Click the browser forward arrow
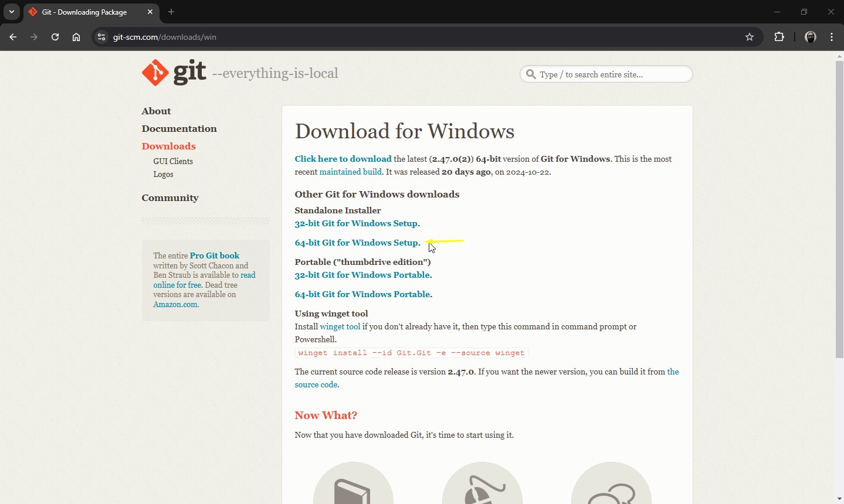 tap(34, 37)
